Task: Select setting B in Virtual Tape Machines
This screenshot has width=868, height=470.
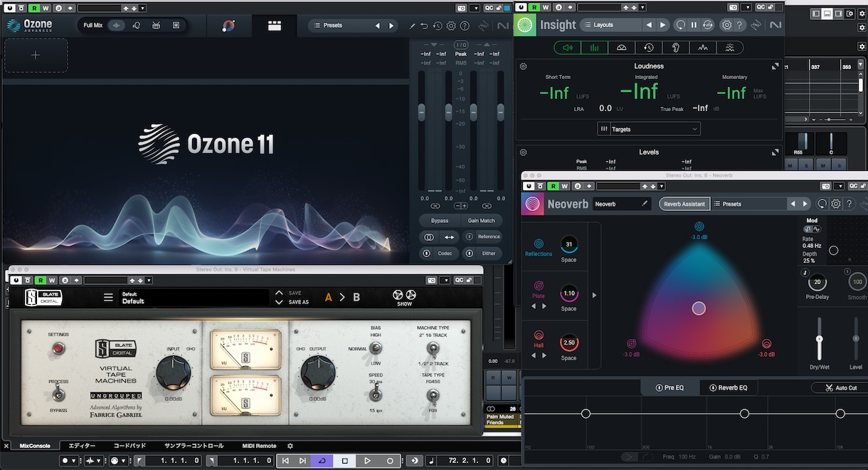Action: tap(356, 297)
